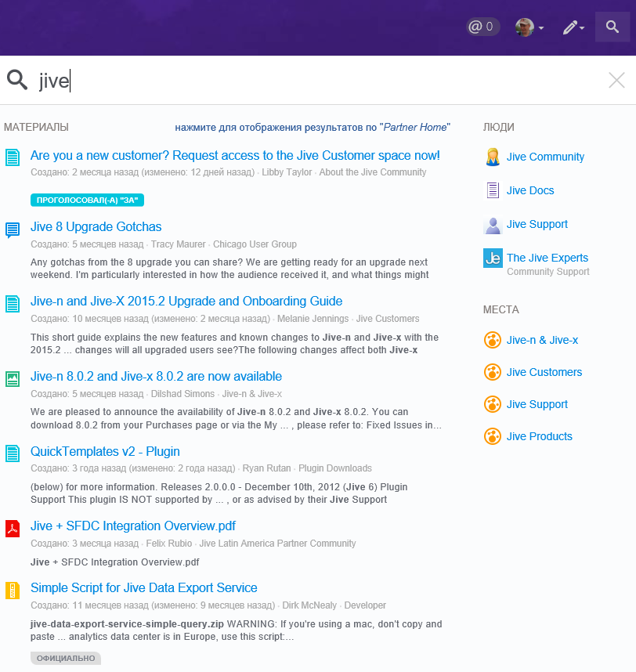The image size is (636, 672).
Task: Open the pencil create menu
Action: pos(573,27)
